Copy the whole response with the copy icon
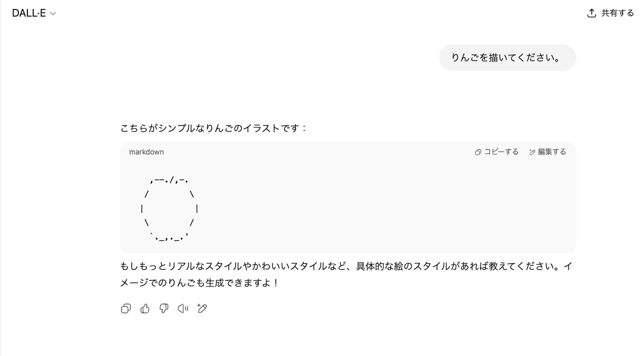Viewport: 644px width, 356px height. tap(126, 308)
